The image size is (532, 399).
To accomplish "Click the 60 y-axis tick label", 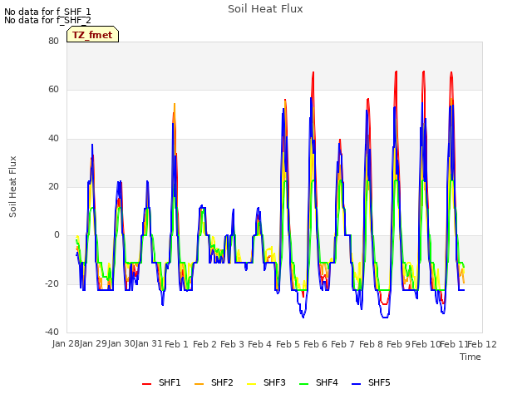I will click(x=53, y=90).
